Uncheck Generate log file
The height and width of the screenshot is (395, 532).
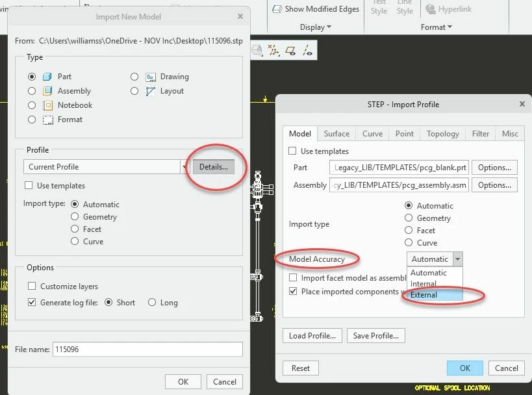coord(32,302)
